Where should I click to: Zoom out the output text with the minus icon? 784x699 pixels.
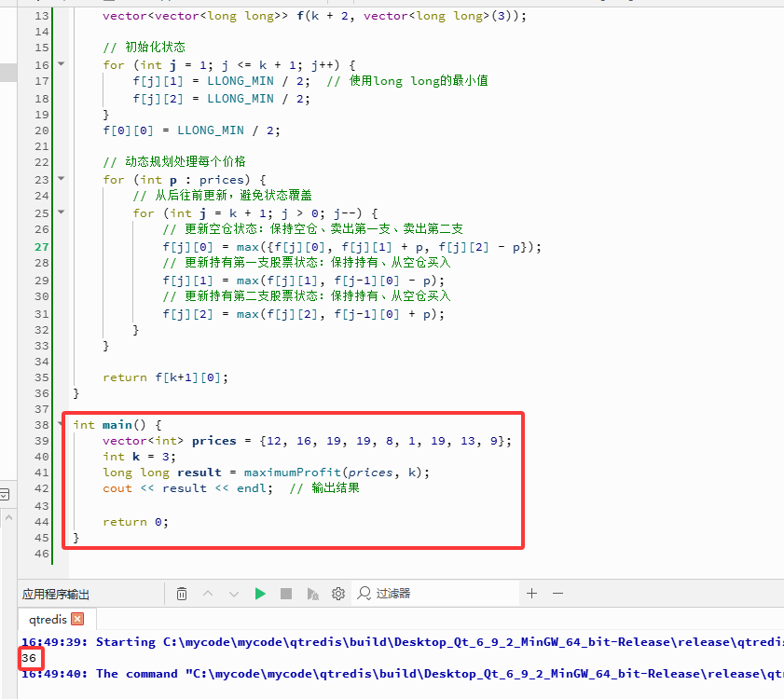pos(558,594)
